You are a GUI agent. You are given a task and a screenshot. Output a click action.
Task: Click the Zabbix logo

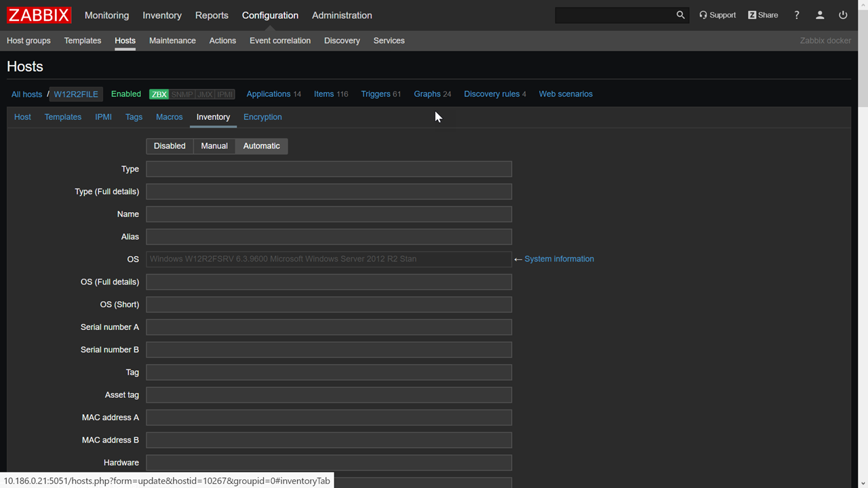[39, 15]
